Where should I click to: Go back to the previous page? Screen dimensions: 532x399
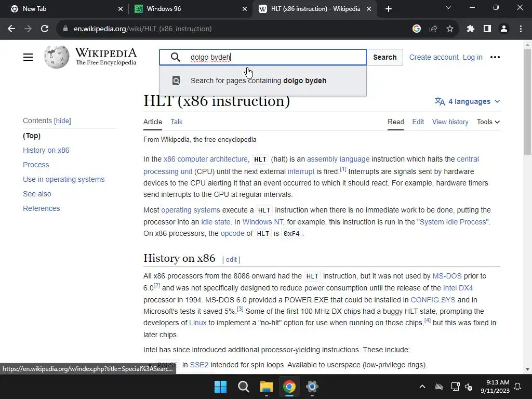(x=11, y=29)
